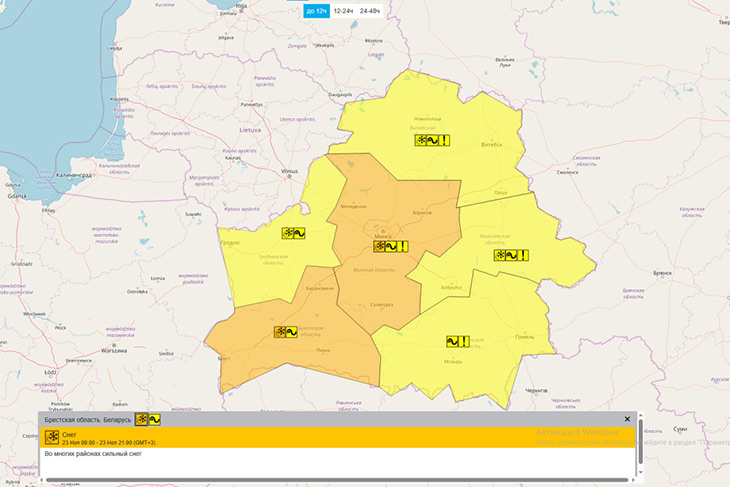Click snowflake icon in popup header bar
The image size is (730, 487).
[x=142, y=419]
